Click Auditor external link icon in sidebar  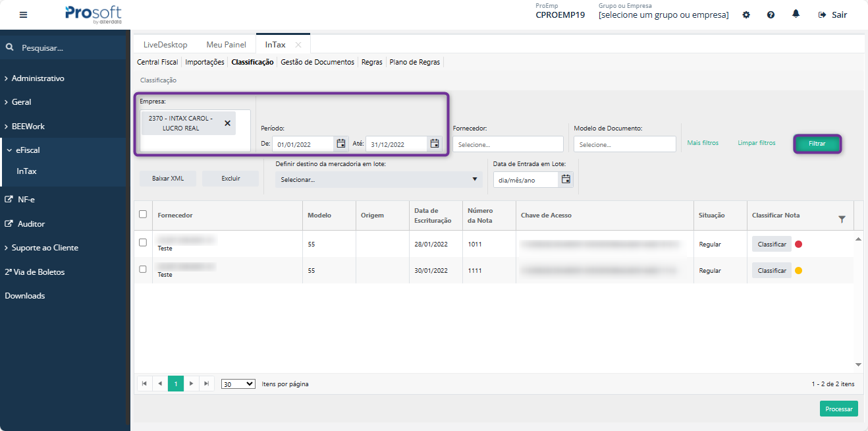[x=9, y=223]
